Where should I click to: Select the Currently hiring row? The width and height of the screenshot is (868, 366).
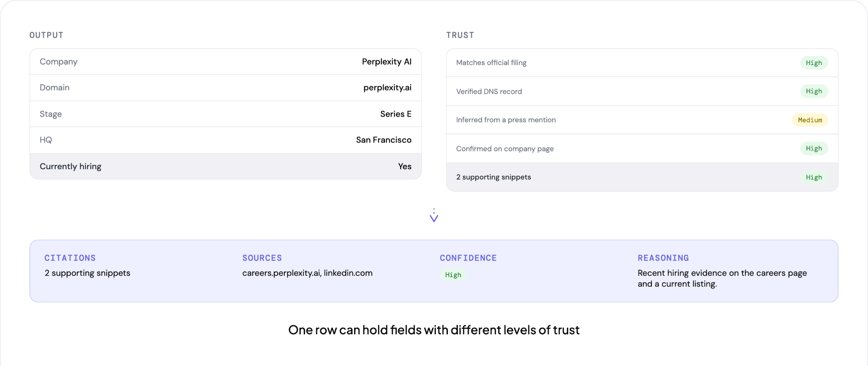pos(226,166)
